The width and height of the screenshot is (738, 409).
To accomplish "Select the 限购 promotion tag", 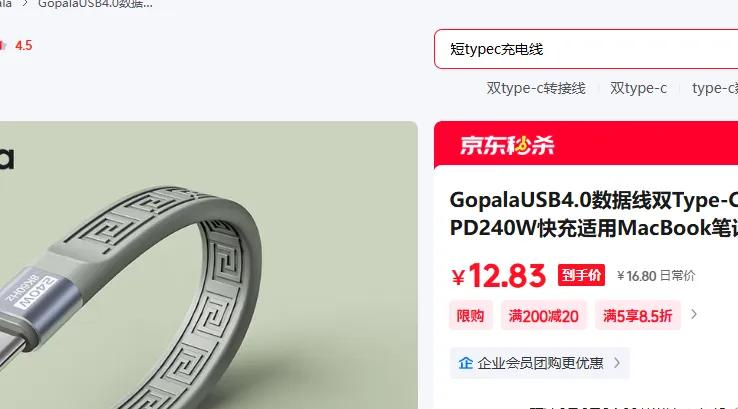I will tap(471, 315).
